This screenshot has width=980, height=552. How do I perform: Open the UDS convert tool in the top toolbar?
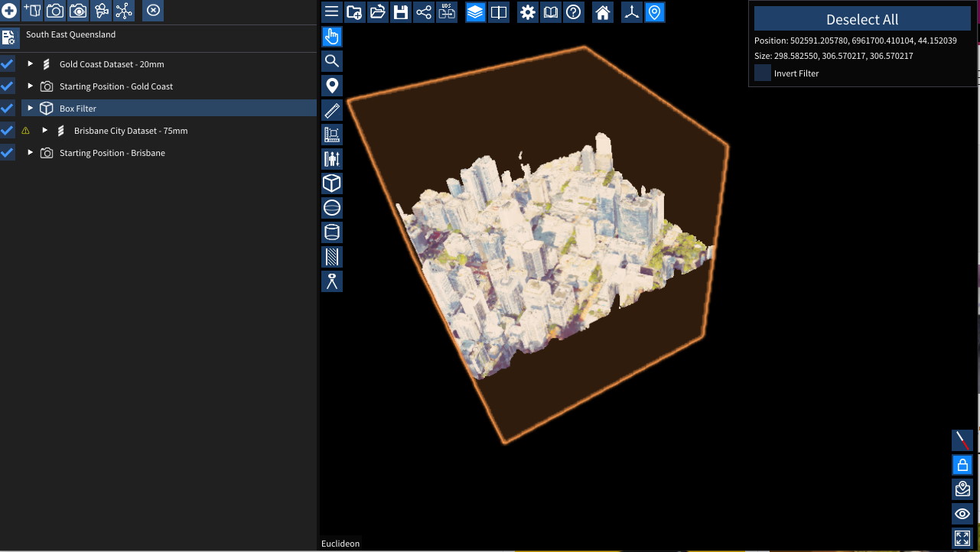[447, 11]
